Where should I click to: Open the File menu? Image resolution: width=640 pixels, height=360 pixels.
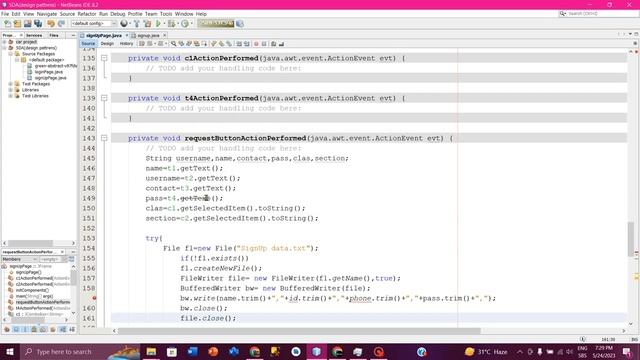pyautogui.click(x=5, y=14)
